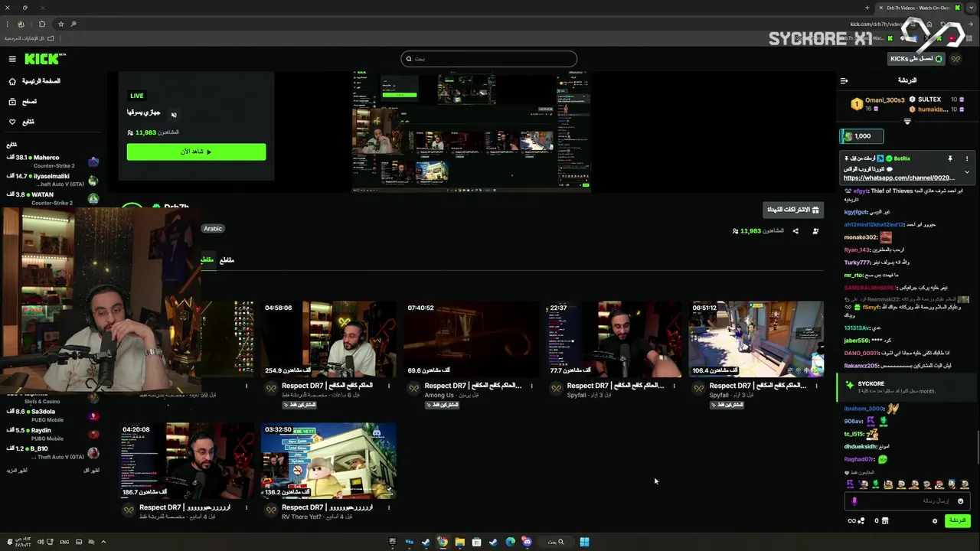980x551 pixels.
Task: Open the whatsapp.com channel link
Action: click(x=899, y=178)
